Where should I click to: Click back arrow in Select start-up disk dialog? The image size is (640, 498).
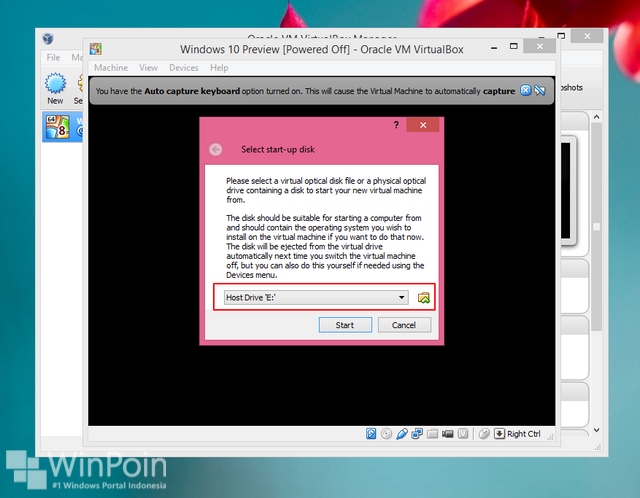216,149
